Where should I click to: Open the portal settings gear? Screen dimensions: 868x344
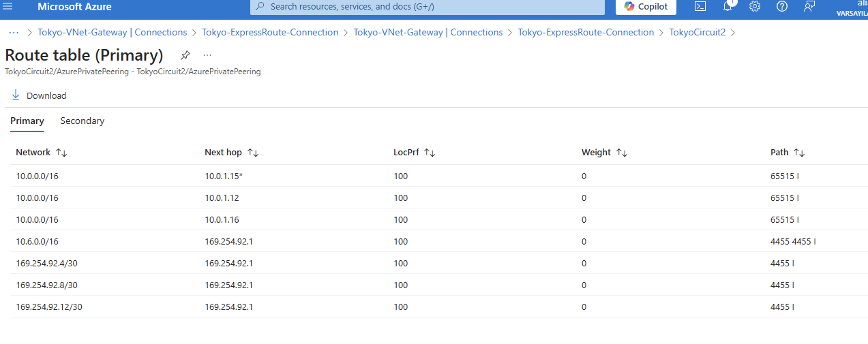pyautogui.click(x=755, y=6)
